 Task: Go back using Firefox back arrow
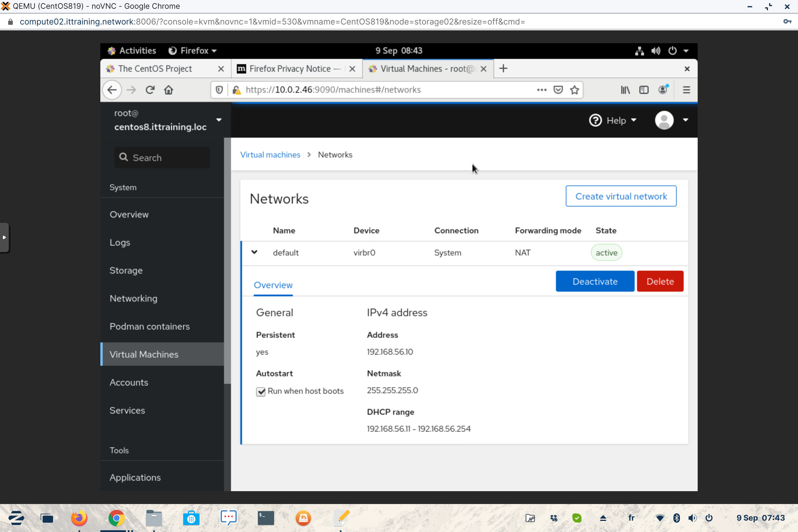pyautogui.click(x=112, y=90)
